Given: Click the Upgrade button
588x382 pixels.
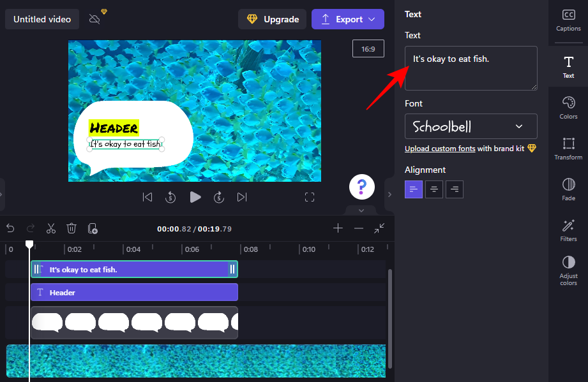Looking at the screenshot, I should (x=273, y=19).
